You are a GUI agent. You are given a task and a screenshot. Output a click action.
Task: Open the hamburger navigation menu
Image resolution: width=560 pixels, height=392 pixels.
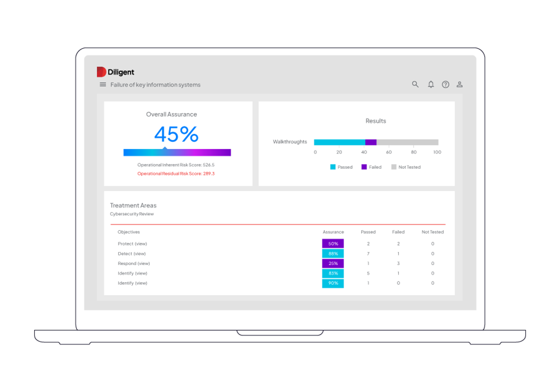pyautogui.click(x=103, y=84)
